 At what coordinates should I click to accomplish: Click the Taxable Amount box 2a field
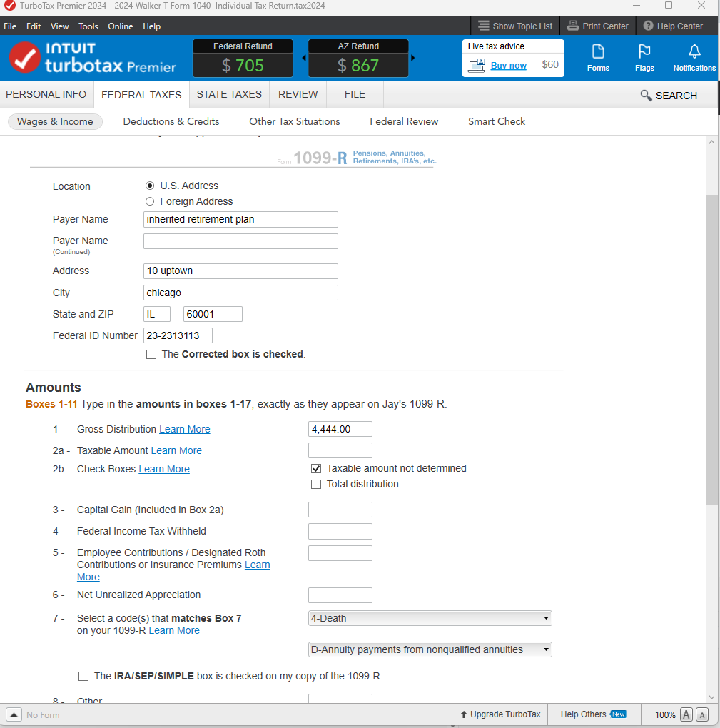tap(340, 450)
